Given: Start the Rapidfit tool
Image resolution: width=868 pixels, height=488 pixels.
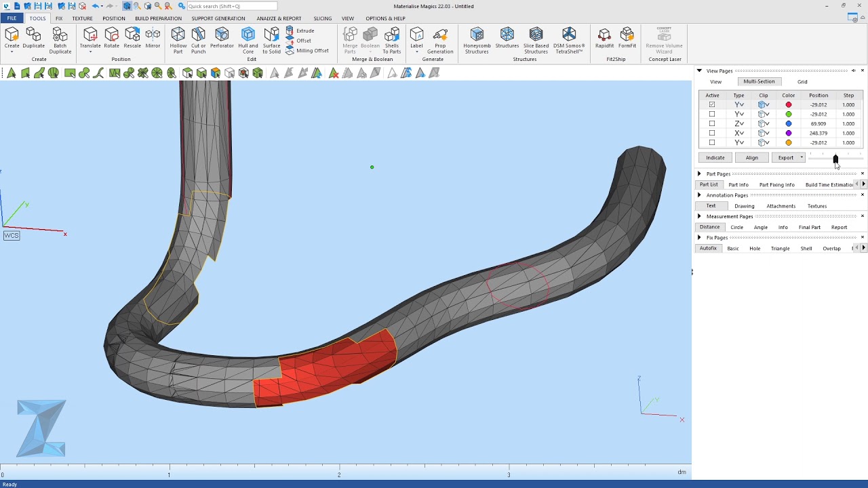Looking at the screenshot, I should pos(604,38).
